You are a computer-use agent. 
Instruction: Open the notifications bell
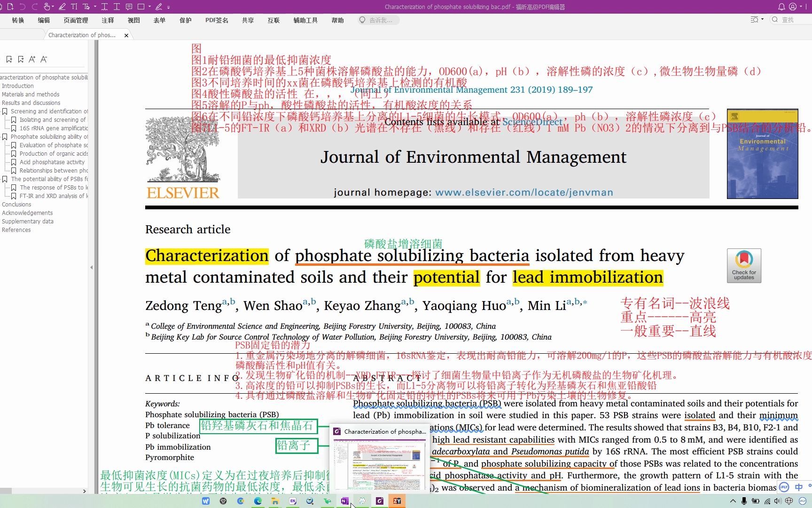click(781, 7)
